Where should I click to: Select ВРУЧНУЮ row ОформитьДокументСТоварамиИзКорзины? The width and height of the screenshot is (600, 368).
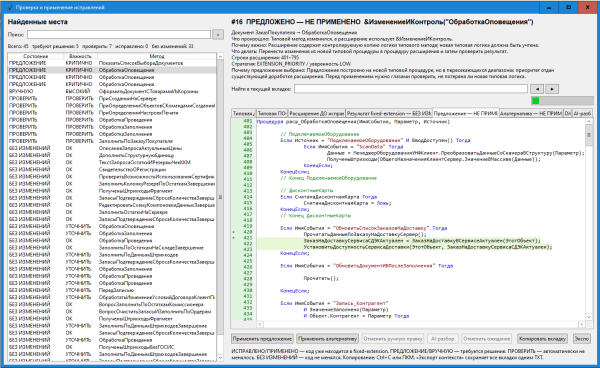click(112, 91)
